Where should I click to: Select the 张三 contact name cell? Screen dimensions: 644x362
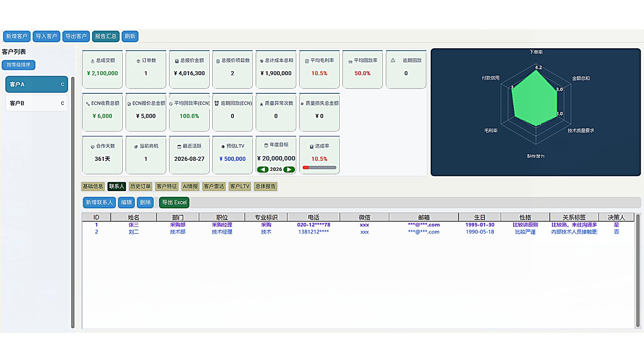[x=134, y=225]
